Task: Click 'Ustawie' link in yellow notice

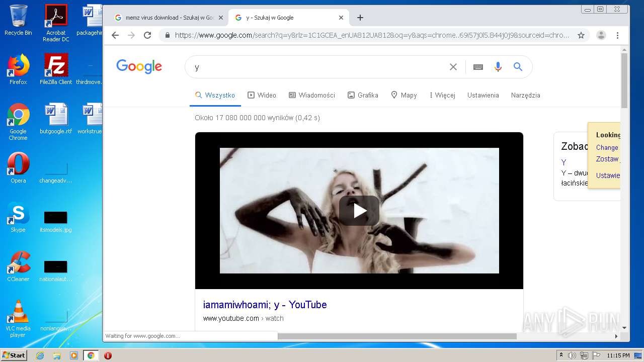Action: 608,175
